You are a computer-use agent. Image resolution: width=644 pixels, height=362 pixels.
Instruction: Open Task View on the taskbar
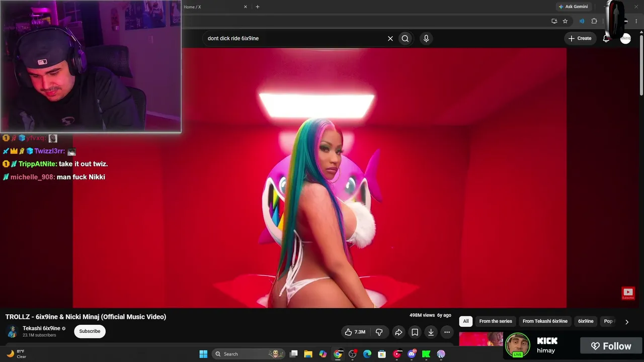click(294, 354)
